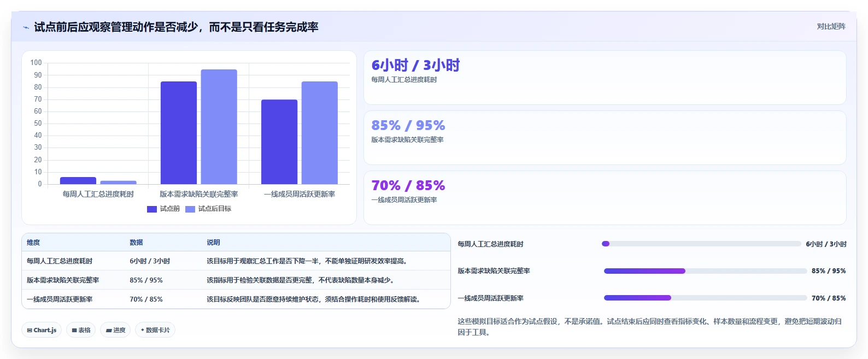Click the 试点后目标 bar for 一线成员周活跃更新率
868x359 pixels.
319,133
